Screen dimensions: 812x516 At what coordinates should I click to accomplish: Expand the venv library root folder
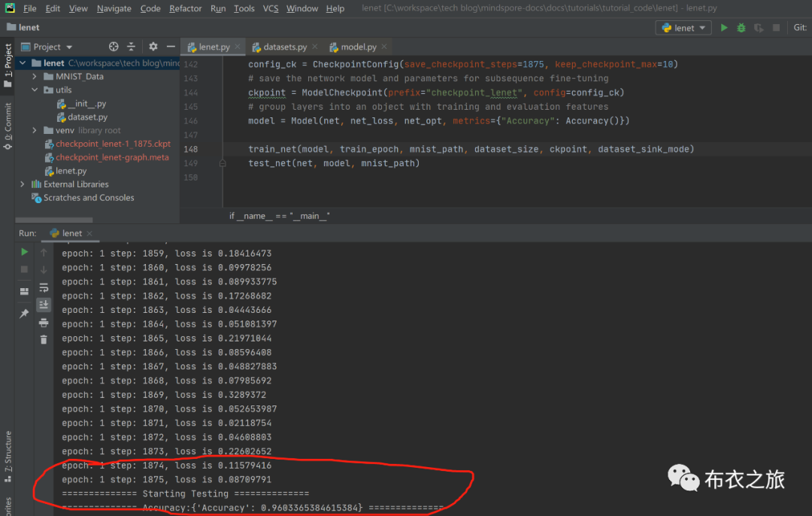point(35,130)
